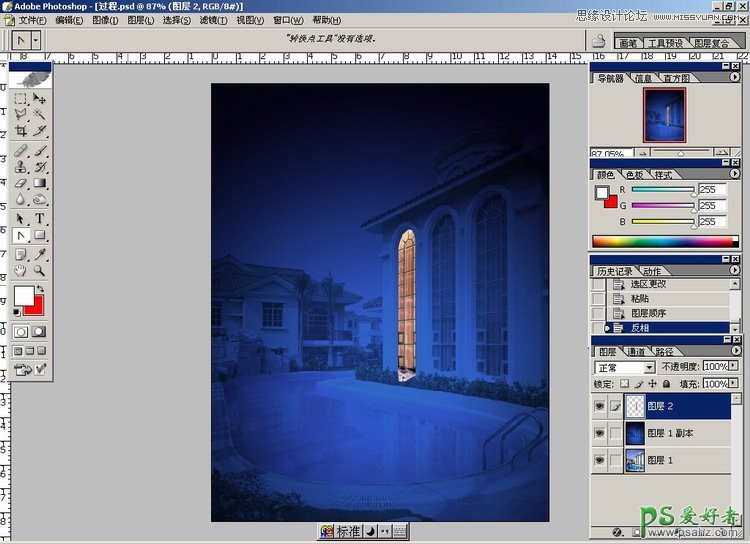Screen dimensions: 750x544
Task: Select the Type tool
Action: coord(40,219)
